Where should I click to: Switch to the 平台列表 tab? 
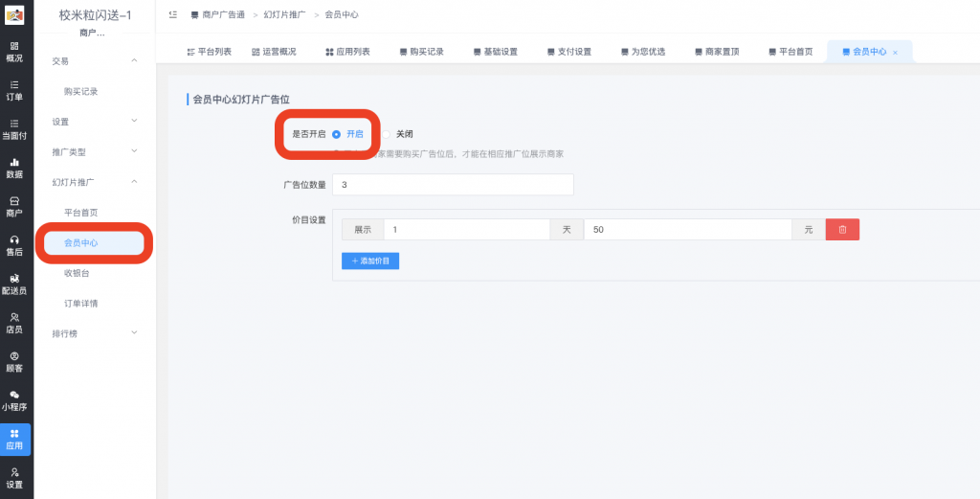210,52
